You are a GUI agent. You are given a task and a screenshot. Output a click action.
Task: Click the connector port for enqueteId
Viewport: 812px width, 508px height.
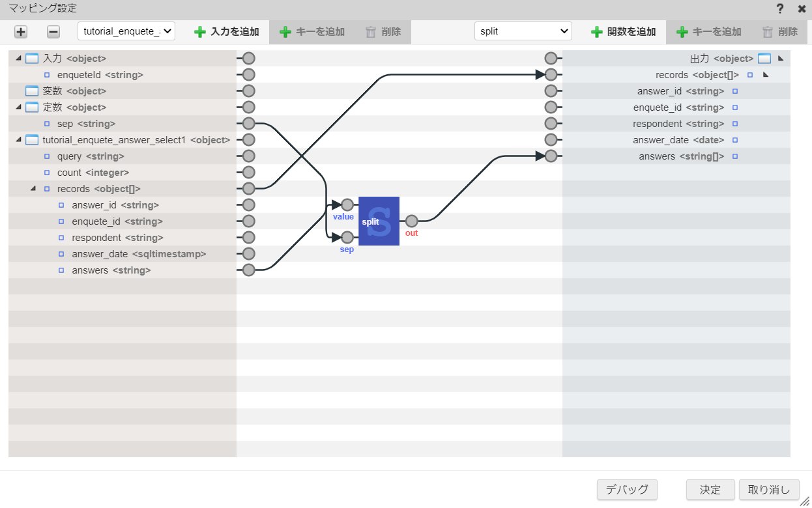(248, 75)
